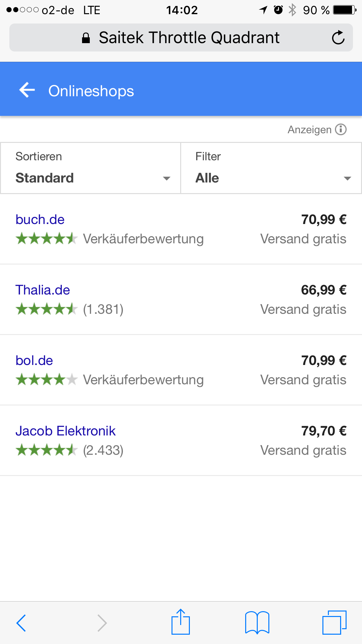This screenshot has width=362, height=644.
Task: Open Safari bookmarks book icon
Action: click(257, 622)
